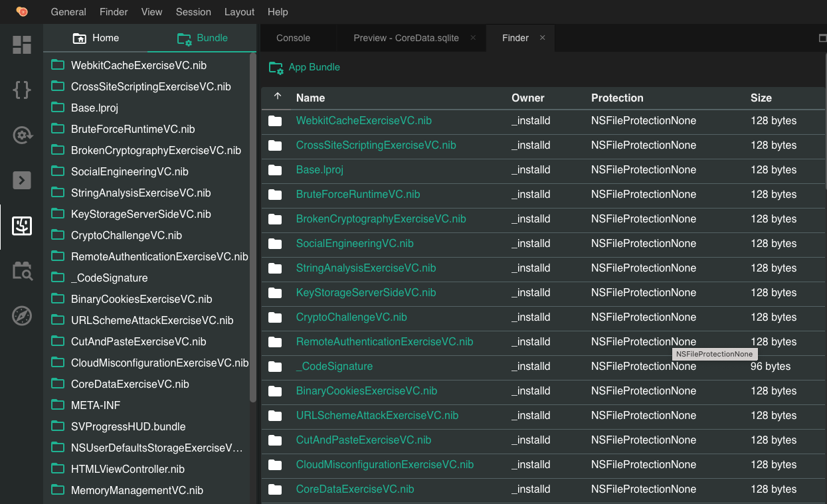This screenshot has width=827, height=504.
Task: Click the left panel vertical scrollbar
Action: (252, 226)
